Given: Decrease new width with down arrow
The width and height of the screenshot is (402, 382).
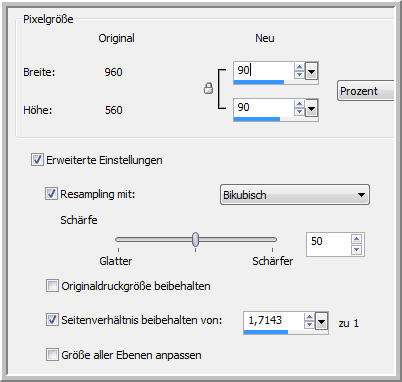Looking at the screenshot, I should point(299,74).
